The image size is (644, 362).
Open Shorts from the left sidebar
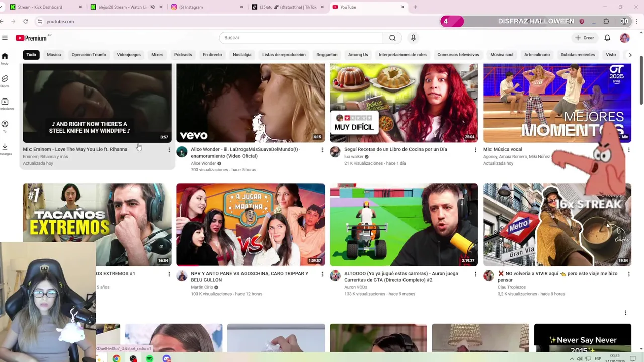tap(5, 81)
